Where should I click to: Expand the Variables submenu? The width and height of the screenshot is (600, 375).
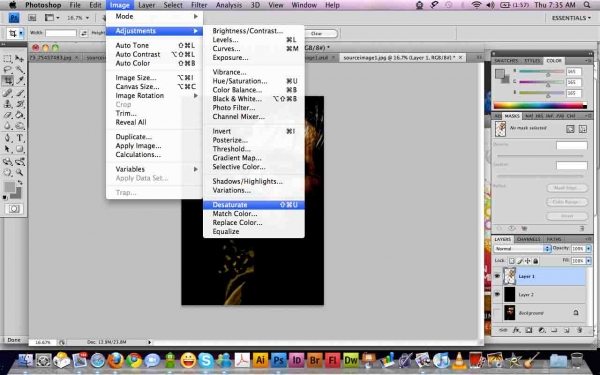[155, 169]
